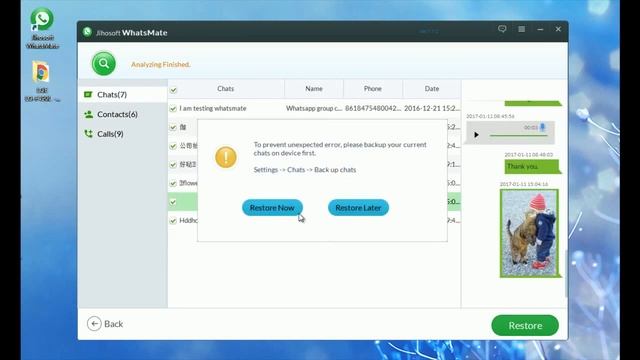
Task: Click the 'Whatsapp group c...' name cell
Action: pyautogui.click(x=314, y=108)
